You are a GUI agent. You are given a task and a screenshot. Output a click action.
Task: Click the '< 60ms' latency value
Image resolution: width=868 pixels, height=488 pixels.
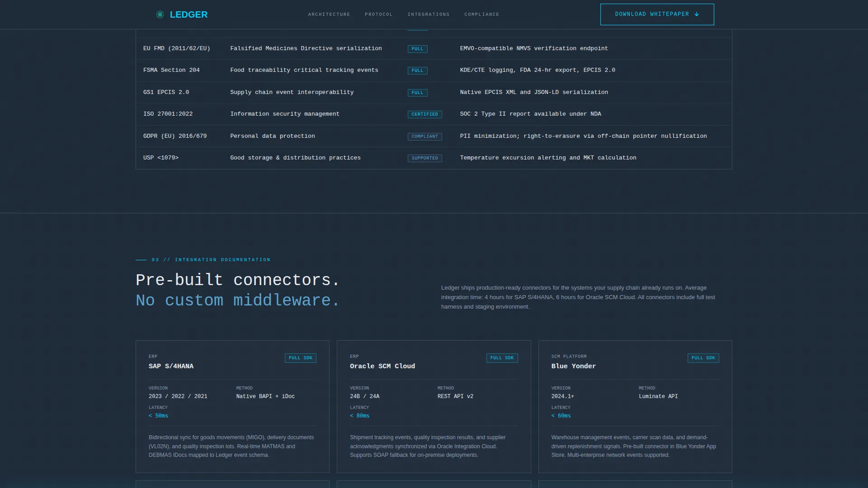click(x=561, y=416)
